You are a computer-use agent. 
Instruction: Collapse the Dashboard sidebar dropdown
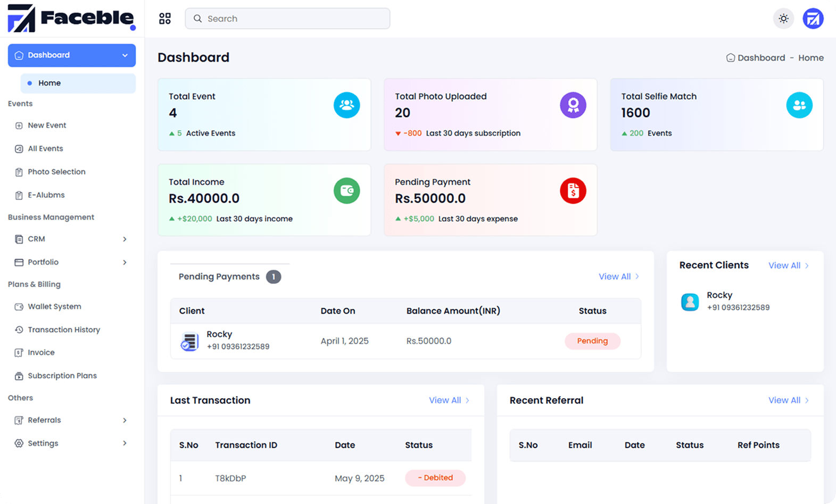pos(125,55)
